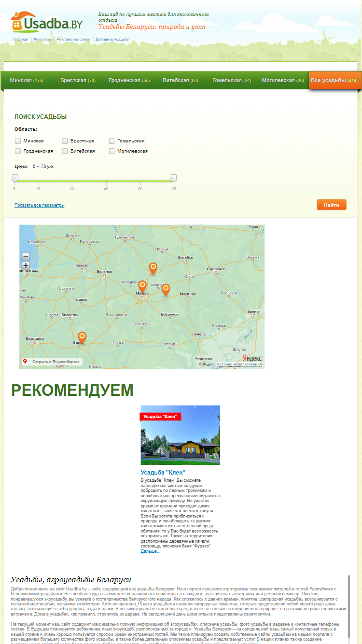Viewport: 362px width, 644px height.
Task: Click the map pin near Brest
Action: 82,337
